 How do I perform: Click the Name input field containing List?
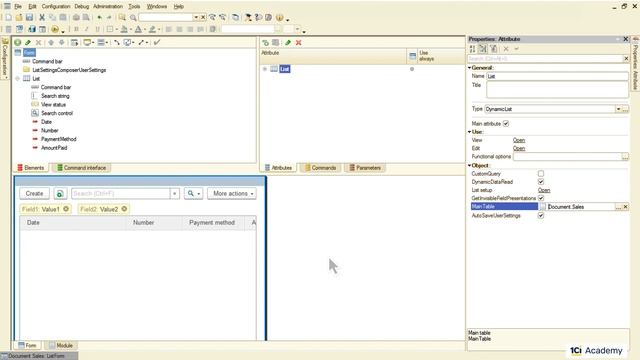pyautogui.click(x=557, y=76)
